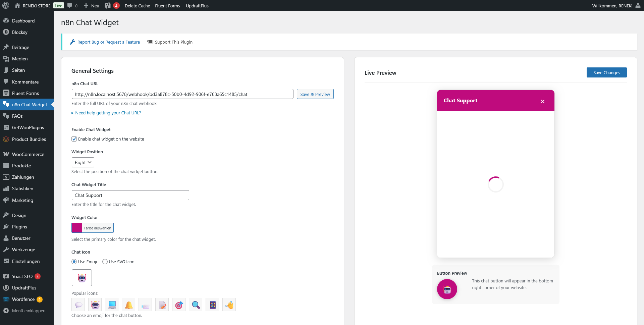Select the Use Emoji radio option
644x325 pixels.
pyautogui.click(x=74, y=262)
